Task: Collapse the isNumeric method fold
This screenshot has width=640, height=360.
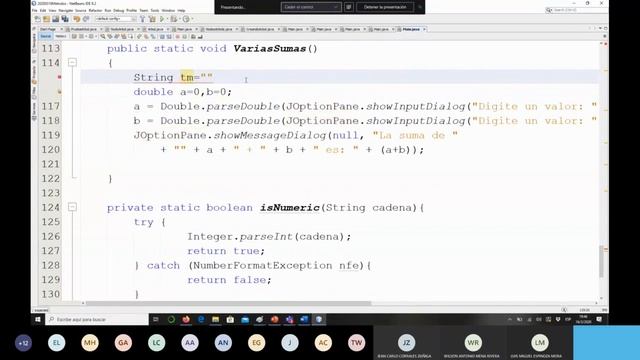Action: (72, 207)
